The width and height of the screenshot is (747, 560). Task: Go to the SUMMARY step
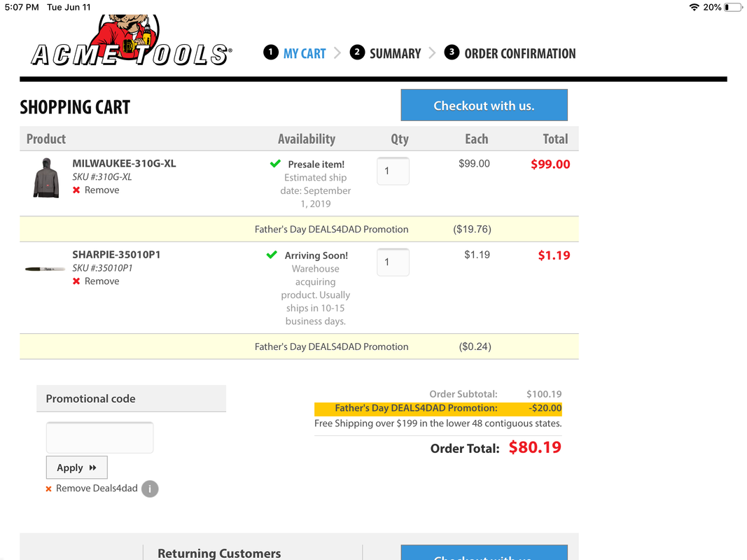(x=396, y=53)
